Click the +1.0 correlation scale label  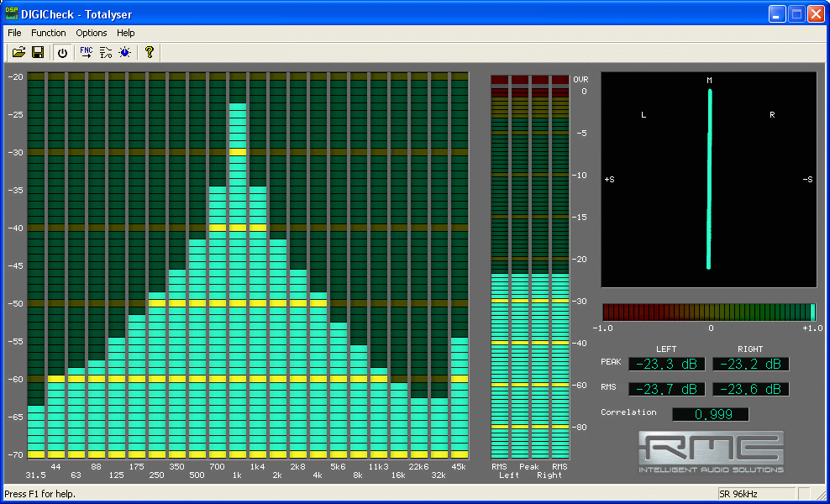pyautogui.click(x=812, y=328)
